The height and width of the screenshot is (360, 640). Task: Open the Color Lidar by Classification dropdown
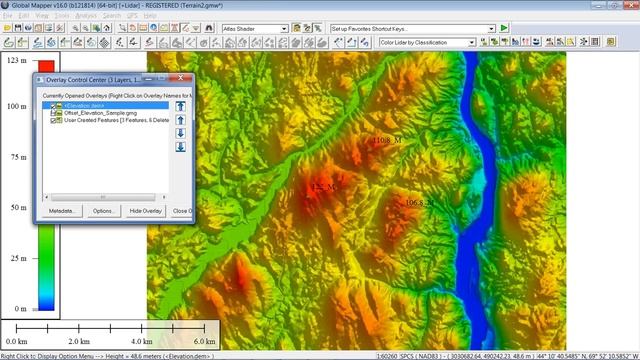tap(472, 42)
